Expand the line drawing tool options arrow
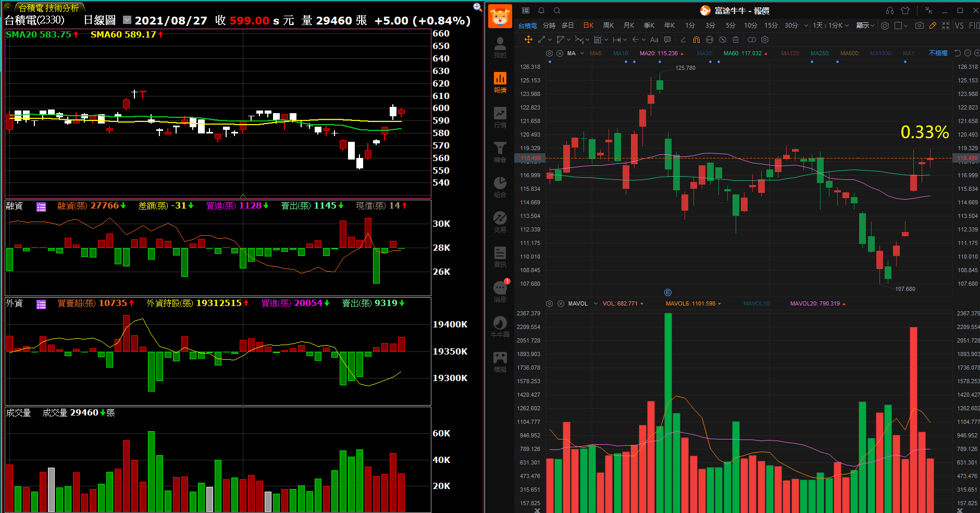The width and height of the screenshot is (980, 513). [x=550, y=40]
